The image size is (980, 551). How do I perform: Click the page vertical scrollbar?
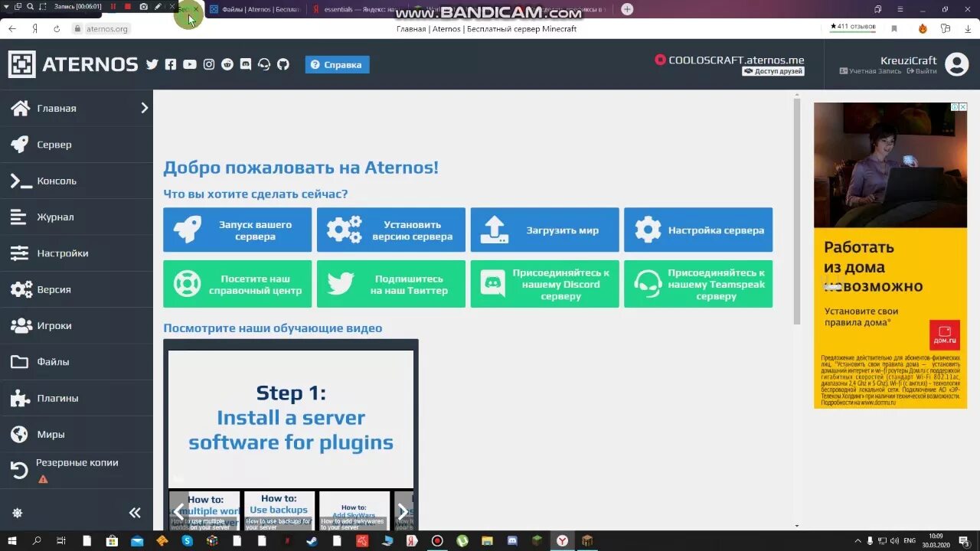[x=797, y=210]
